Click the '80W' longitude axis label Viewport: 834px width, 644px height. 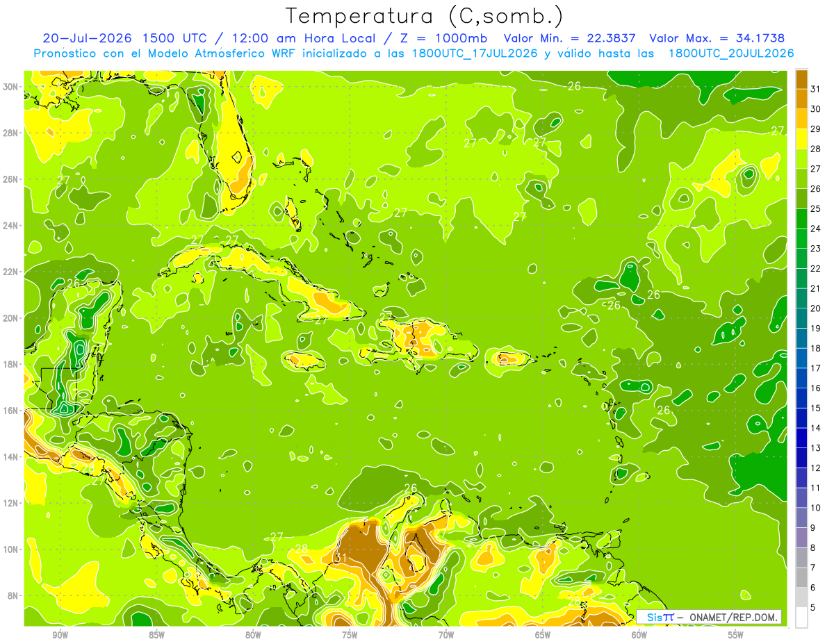(x=253, y=636)
